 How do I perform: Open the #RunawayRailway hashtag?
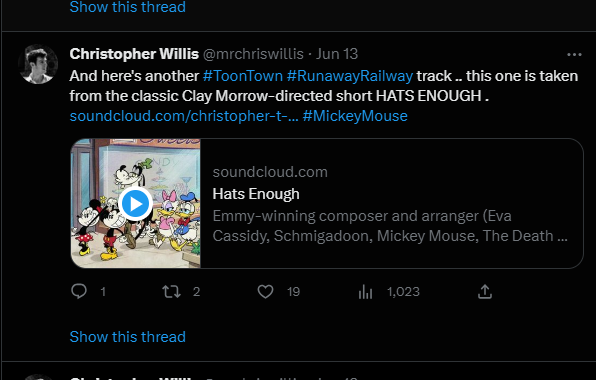click(x=350, y=76)
